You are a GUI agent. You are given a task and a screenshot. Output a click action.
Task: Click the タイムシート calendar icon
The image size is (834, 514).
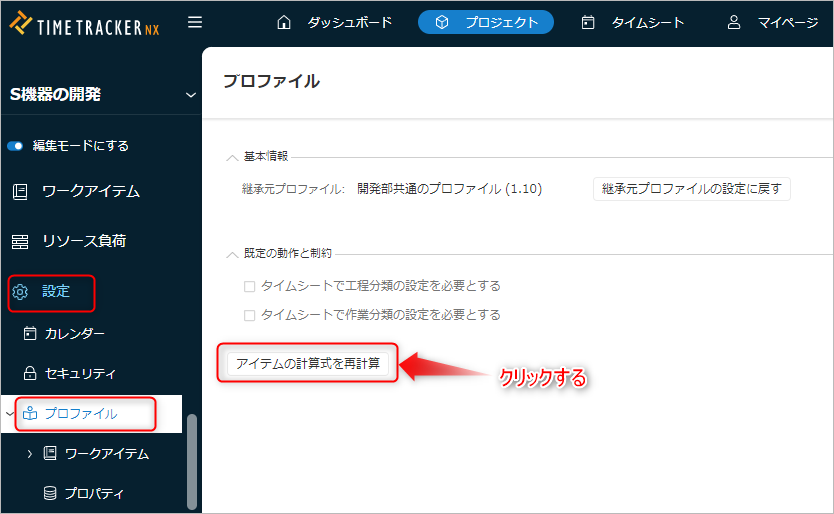588,22
